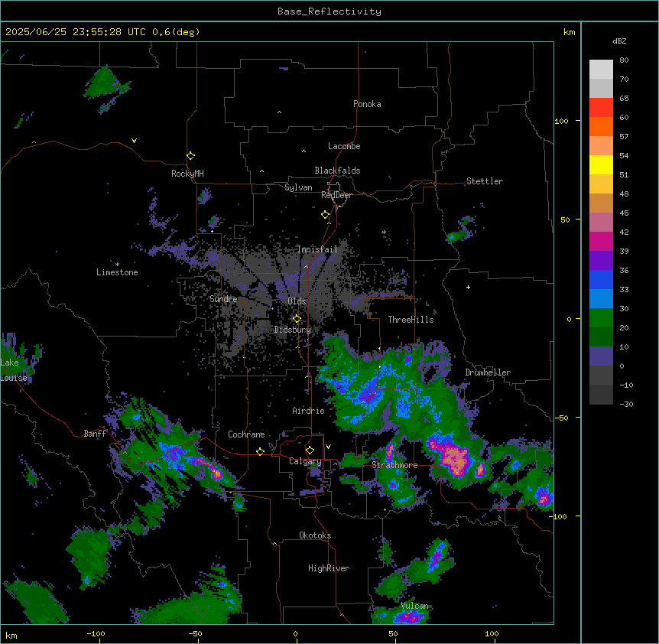Image resolution: width=659 pixels, height=644 pixels.
Task: Click the Sylvan city label
Action: pos(298,187)
